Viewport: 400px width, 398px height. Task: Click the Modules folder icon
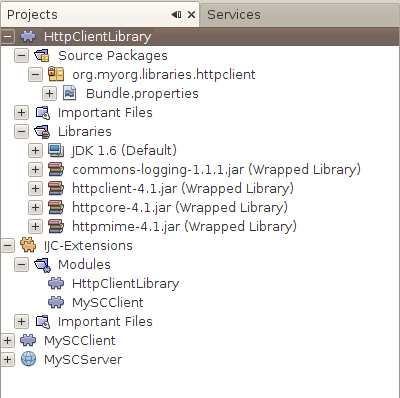(x=42, y=265)
